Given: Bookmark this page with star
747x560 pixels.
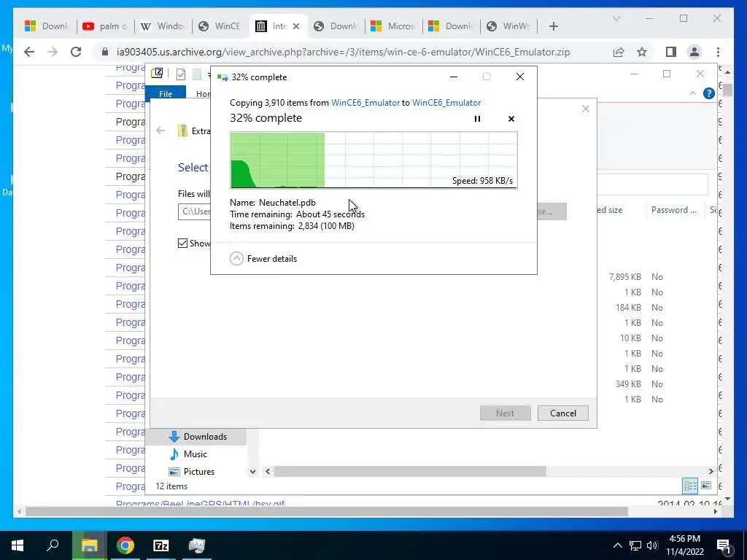Looking at the screenshot, I should pos(642,52).
